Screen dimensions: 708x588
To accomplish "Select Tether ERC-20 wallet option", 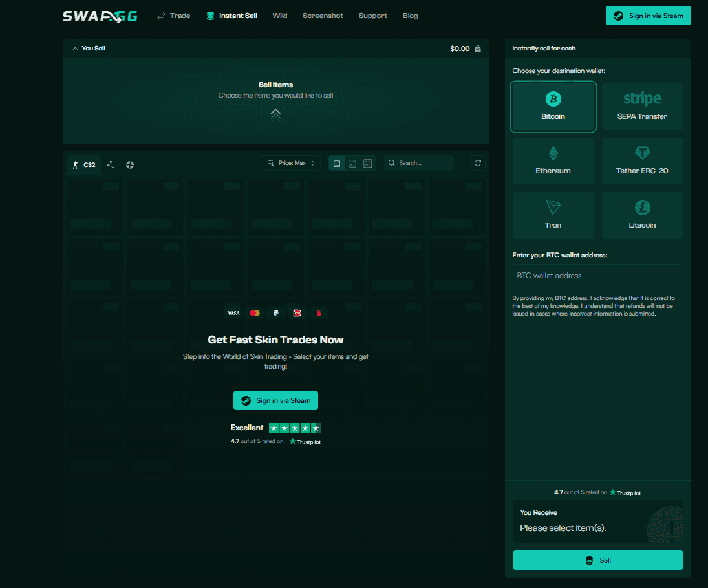I will 642,161.
